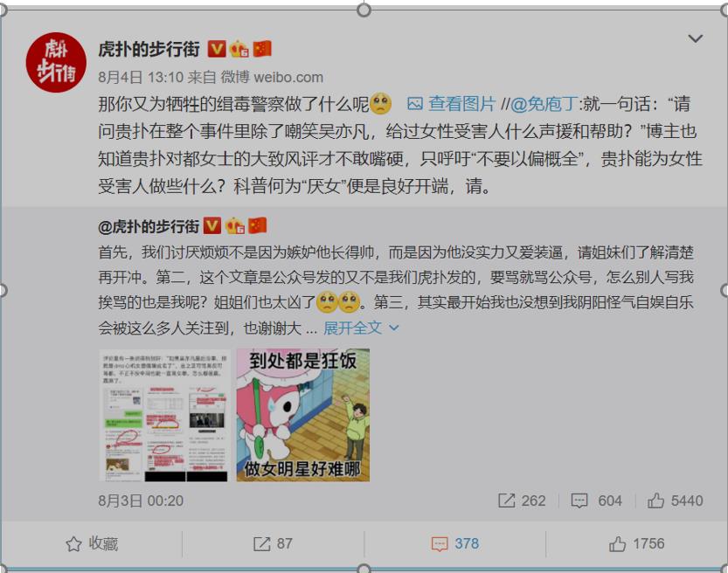Click the red flag badge beside the top username
The width and height of the screenshot is (728, 573).
tap(262, 49)
